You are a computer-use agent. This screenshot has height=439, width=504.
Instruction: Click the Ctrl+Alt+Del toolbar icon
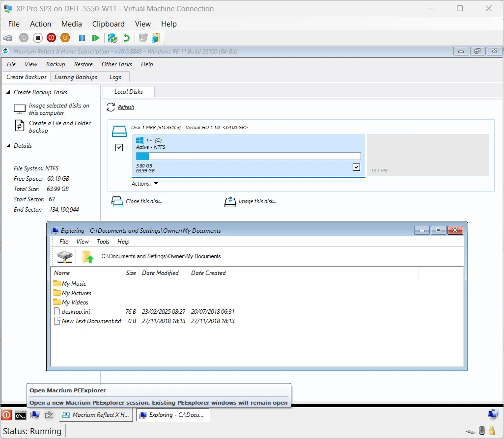click(8, 38)
